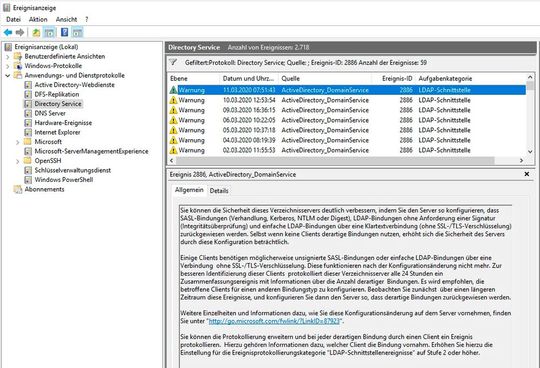
Task: Click warning icon of 10.03.2020 12:53:54 event
Action: click(x=173, y=100)
